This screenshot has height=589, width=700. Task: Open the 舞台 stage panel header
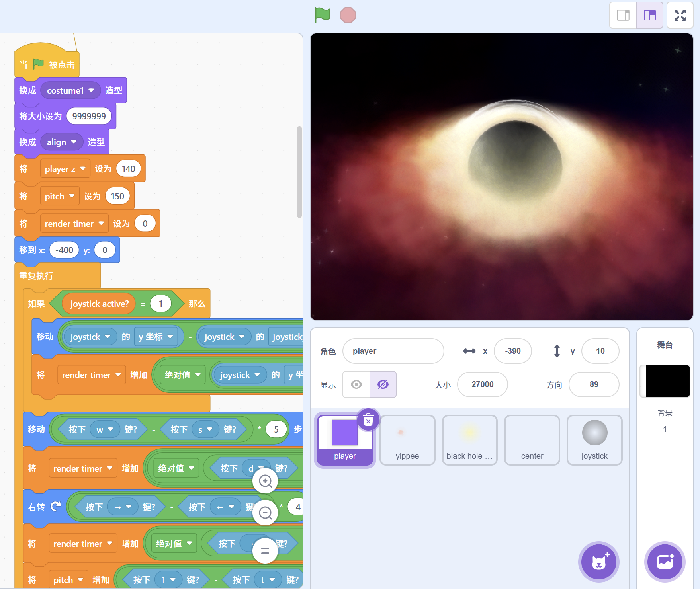click(x=665, y=345)
